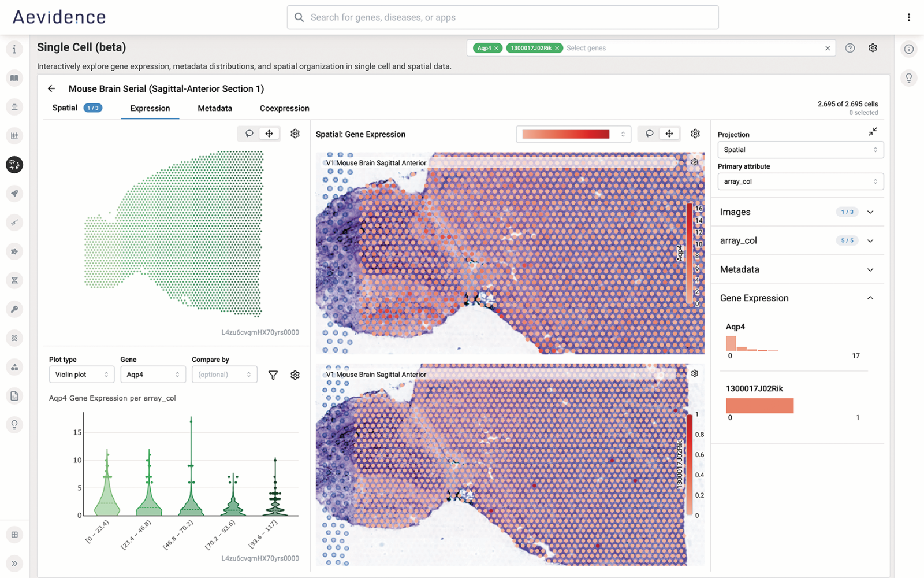The width and height of the screenshot is (924, 578).
Task: Enable pan mode in Spatial: Gene Expression toolbar
Action: 669,134
